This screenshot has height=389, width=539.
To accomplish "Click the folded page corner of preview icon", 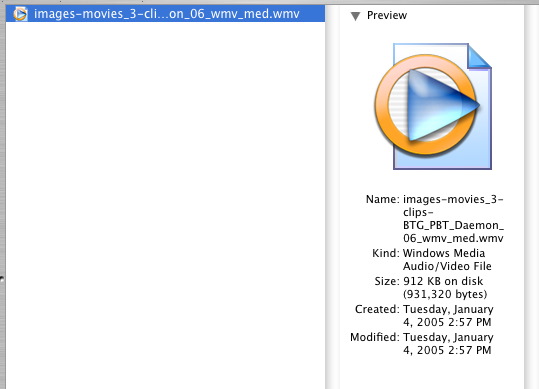I will 479,56.
